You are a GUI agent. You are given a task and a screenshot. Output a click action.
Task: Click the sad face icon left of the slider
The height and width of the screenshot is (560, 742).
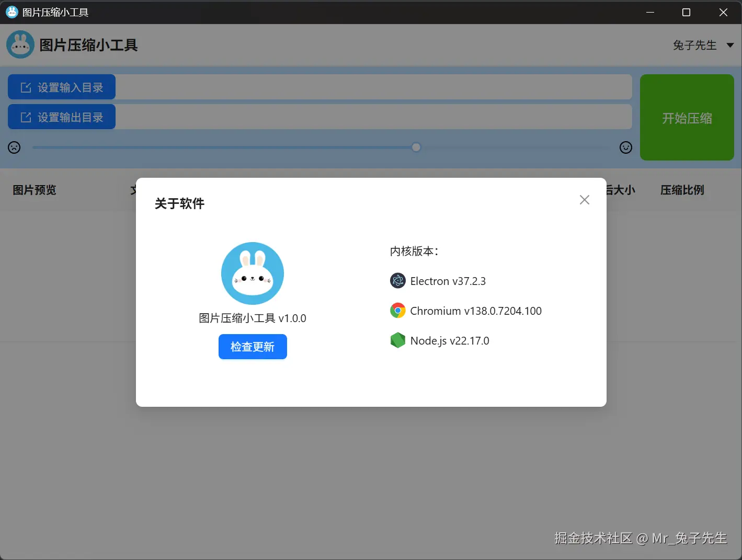[14, 147]
